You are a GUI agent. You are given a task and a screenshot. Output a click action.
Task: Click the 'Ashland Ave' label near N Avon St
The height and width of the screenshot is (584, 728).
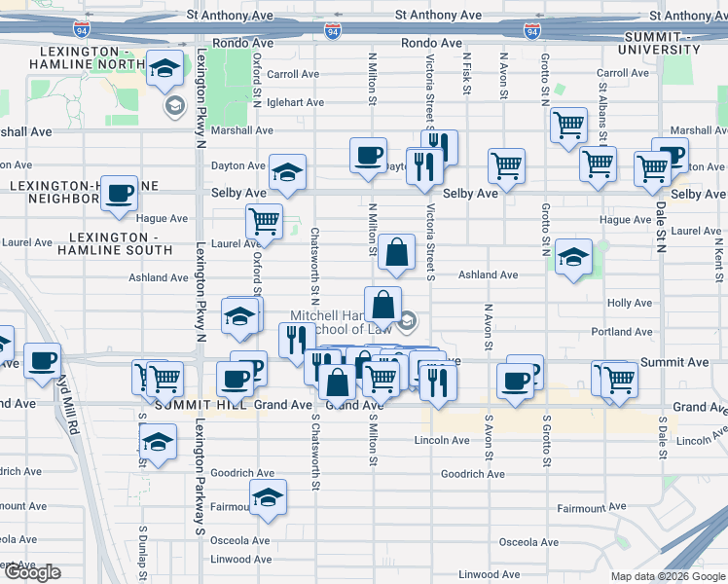[x=488, y=274]
